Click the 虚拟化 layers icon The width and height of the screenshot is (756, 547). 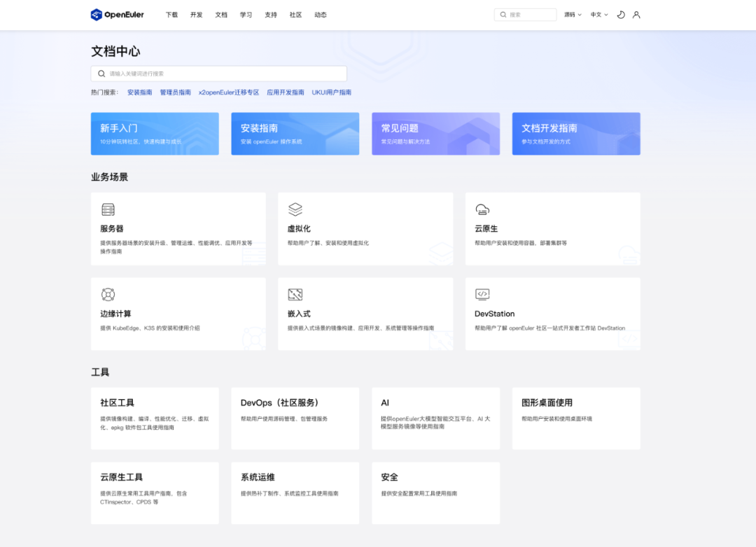click(x=295, y=209)
